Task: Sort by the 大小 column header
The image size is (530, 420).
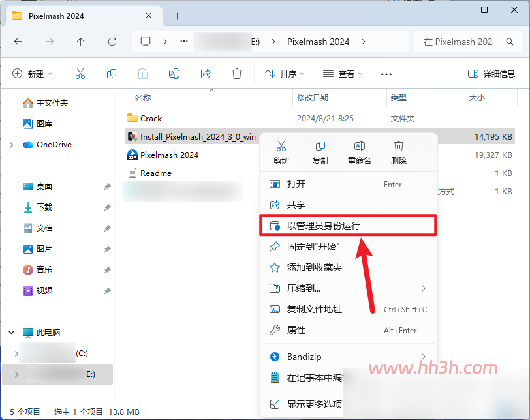Action: [x=477, y=98]
